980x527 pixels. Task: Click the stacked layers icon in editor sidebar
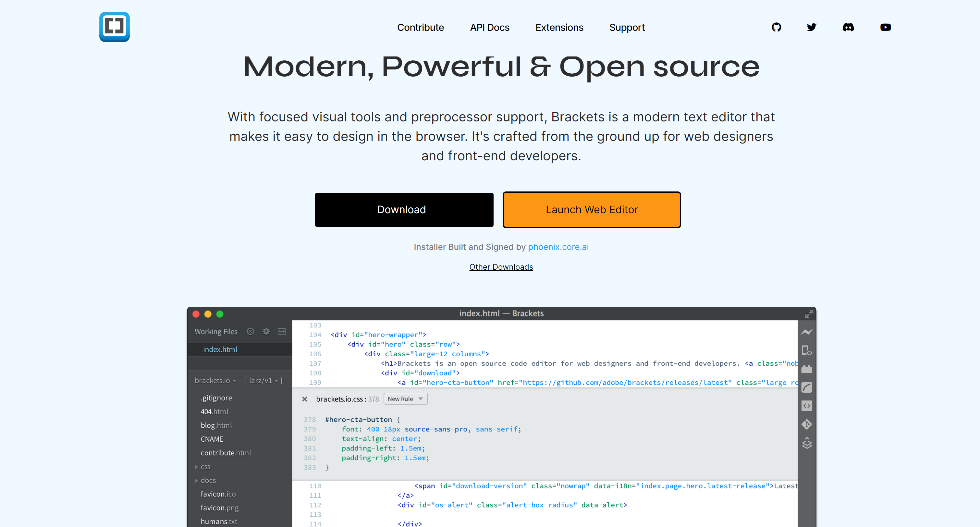[x=806, y=443]
